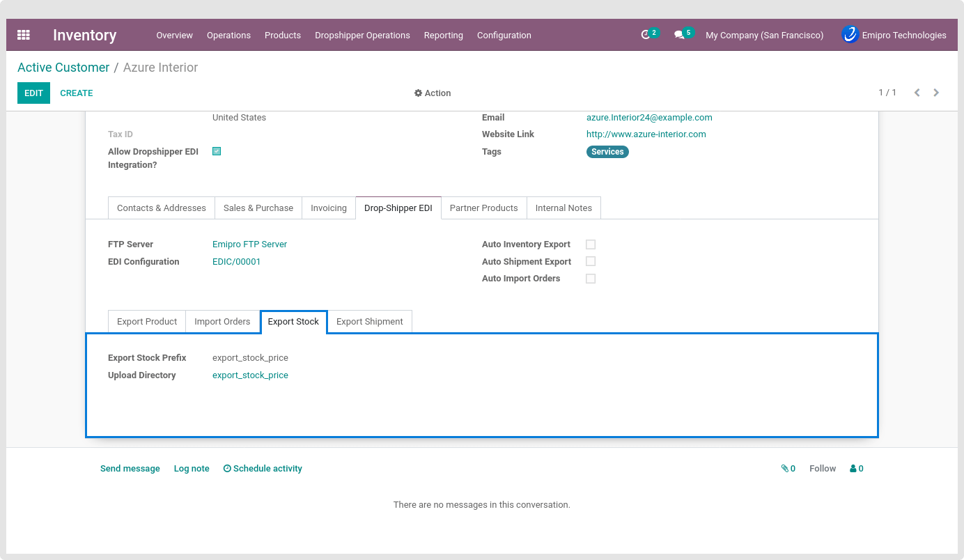Open the My Company (San Francisco) switcher
Image resolution: width=964 pixels, height=560 pixels.
[764, 35]
